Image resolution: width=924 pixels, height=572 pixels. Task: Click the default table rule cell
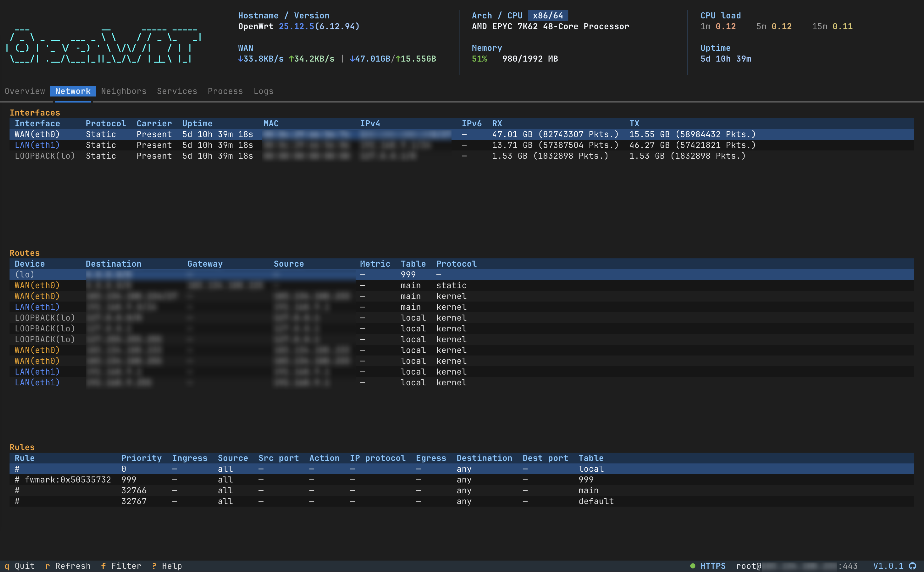tap(596, 501)
